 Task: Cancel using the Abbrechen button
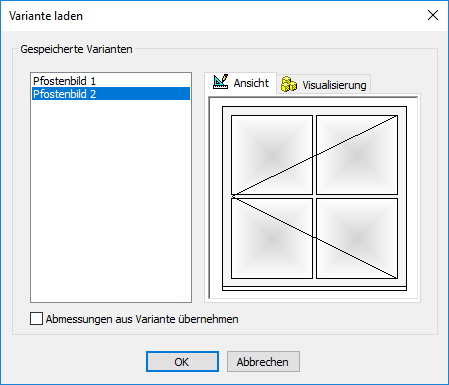pyautogui.click(x=263, y=362)
